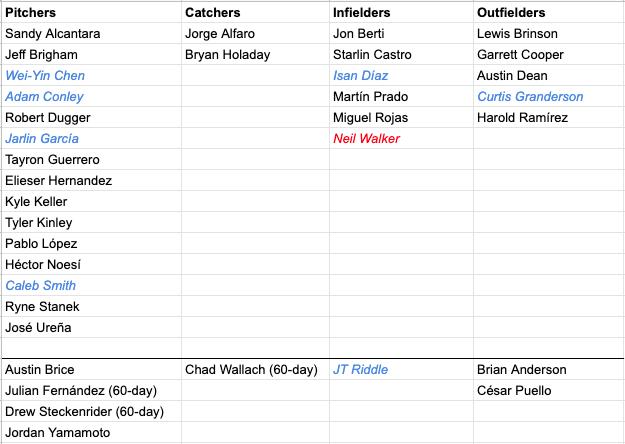Click the Pitchers column header cell
This screenshot has width=625, height=444.
click(x=31, y=13)
